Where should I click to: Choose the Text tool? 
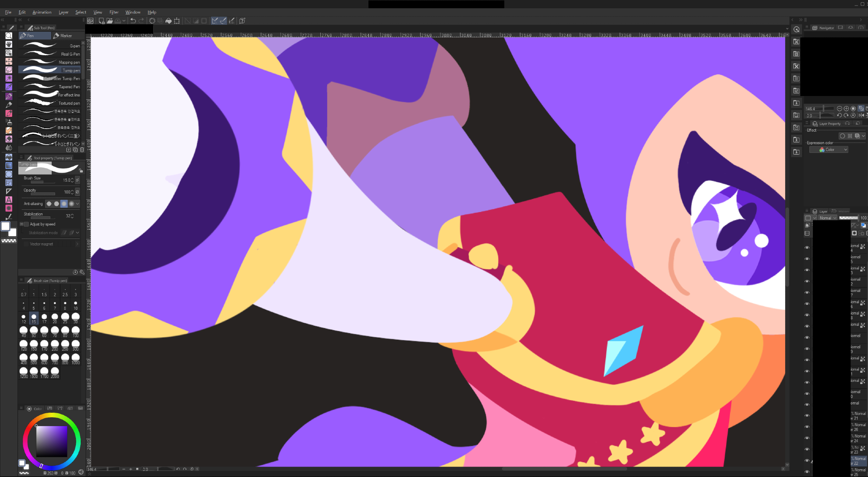click(x=9, y=200)
